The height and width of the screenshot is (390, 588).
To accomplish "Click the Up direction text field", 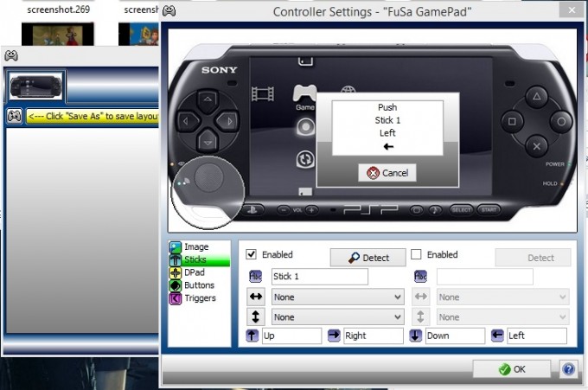I will tap(291, 336).
